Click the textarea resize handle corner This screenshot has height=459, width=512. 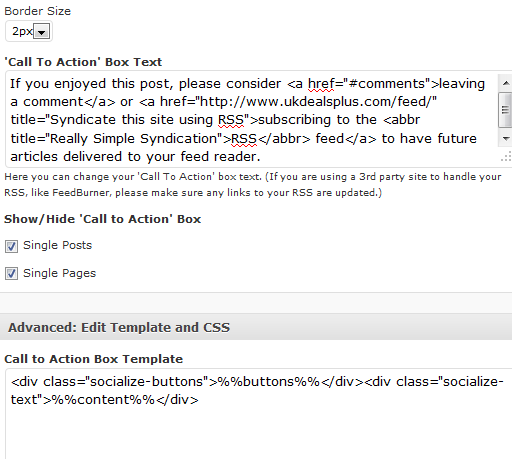pos(506,156)
